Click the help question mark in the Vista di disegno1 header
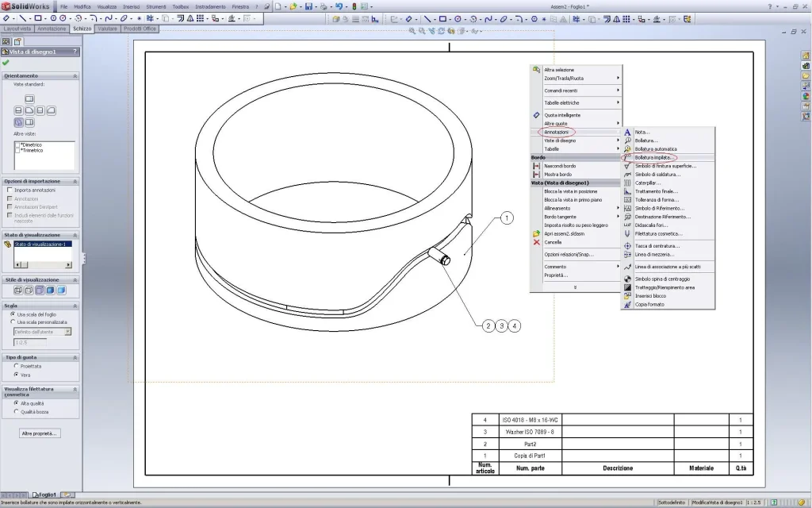The height and width of the screenshot is (508, 812). (x=75, y=52)
